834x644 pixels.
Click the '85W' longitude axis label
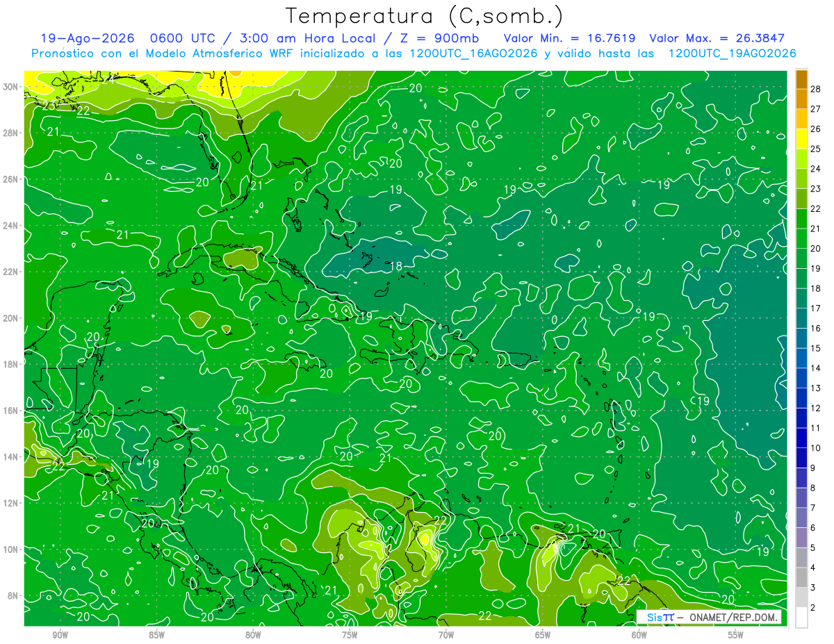tap(156, 635)
